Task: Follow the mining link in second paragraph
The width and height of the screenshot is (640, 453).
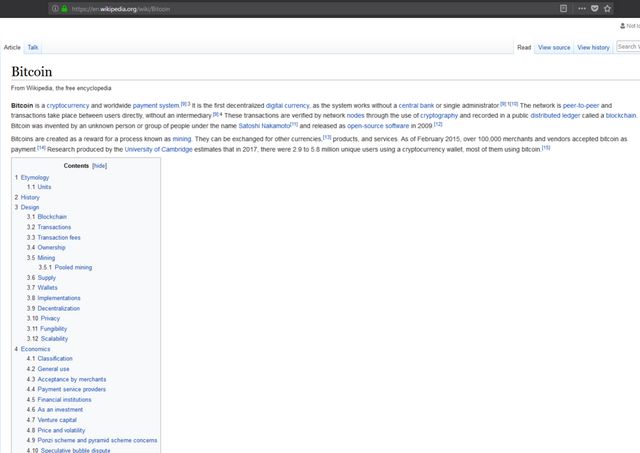Action: click(182, 139)
